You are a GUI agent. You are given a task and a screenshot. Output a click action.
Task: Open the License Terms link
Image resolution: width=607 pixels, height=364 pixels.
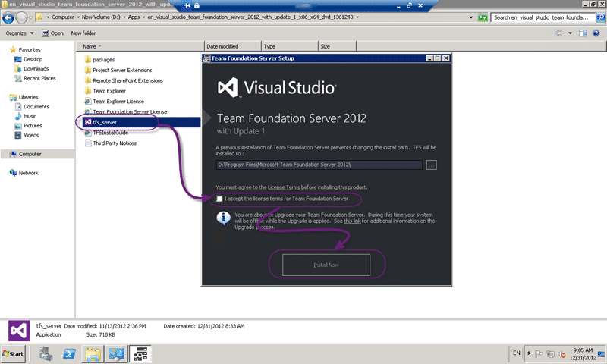click(x=284, y=187)
